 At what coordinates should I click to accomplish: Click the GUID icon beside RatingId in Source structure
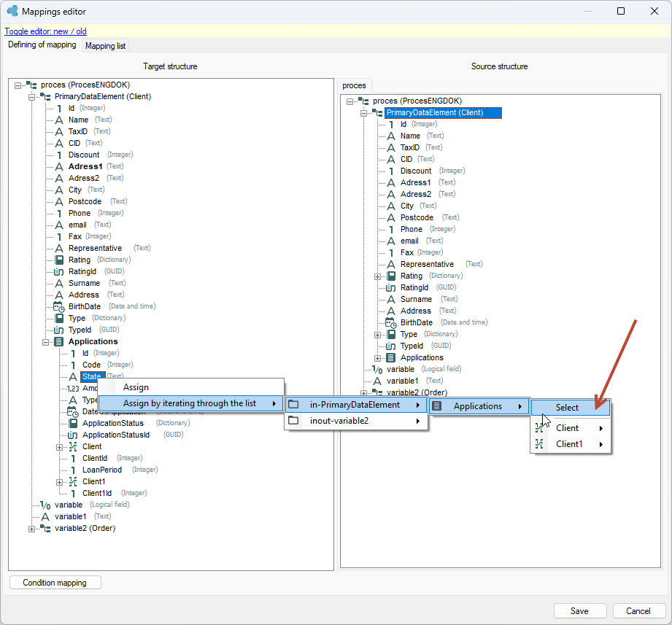click(x=391, y=287)
